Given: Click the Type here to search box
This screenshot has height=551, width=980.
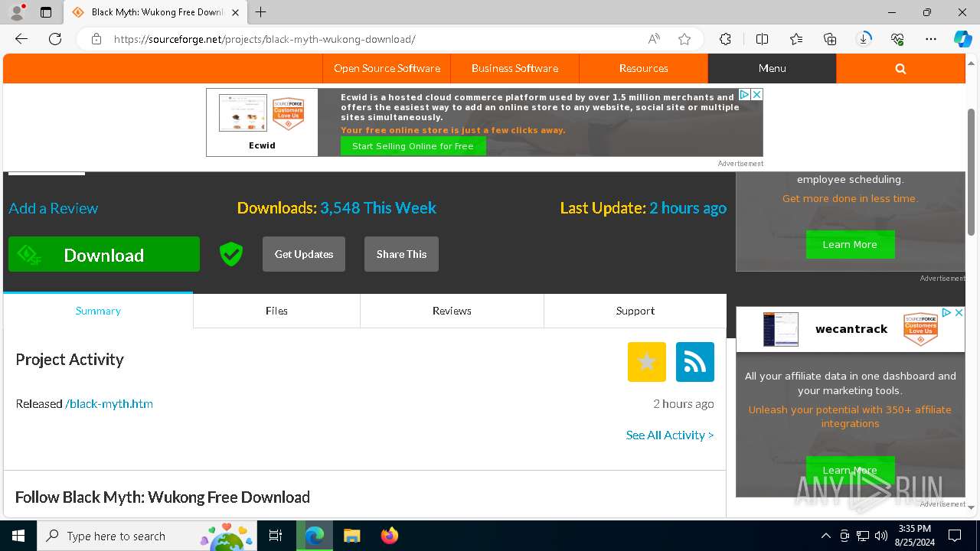Looking at the screenshot, I should tap(147, 536).
